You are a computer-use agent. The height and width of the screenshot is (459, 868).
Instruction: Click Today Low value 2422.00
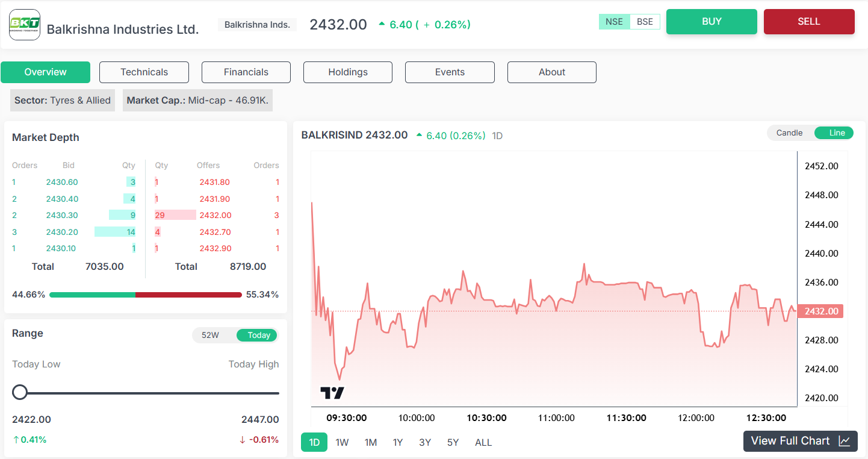pyautogui.click(x=31, y=419)
